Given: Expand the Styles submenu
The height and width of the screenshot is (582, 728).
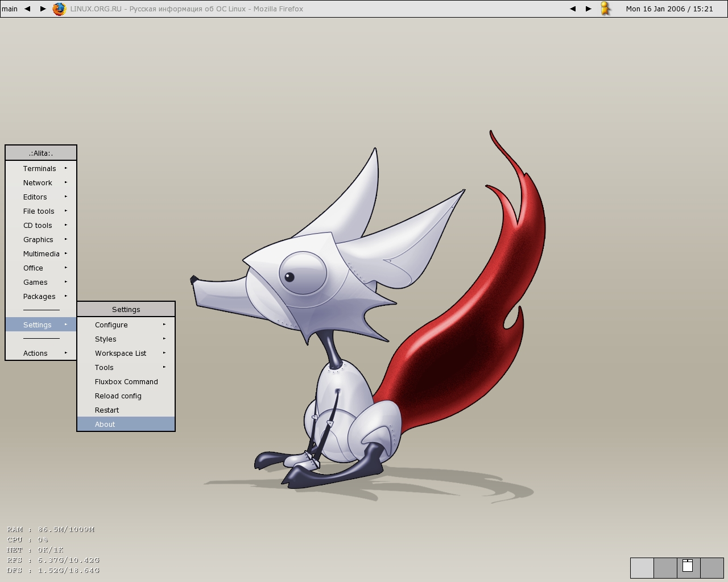Looking at the screenshot, I should pyautogui.click(x=126, y=339).
